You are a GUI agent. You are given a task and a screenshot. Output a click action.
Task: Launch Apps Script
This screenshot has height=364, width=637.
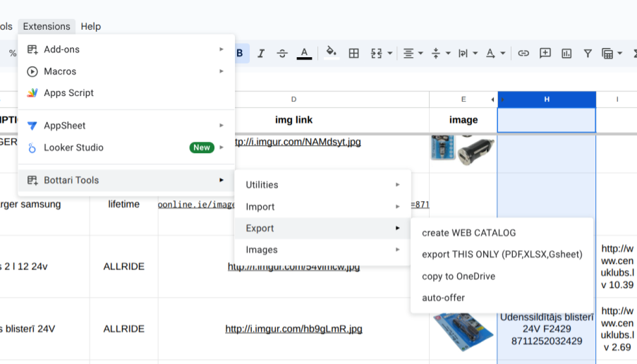(x=126, y=92)
